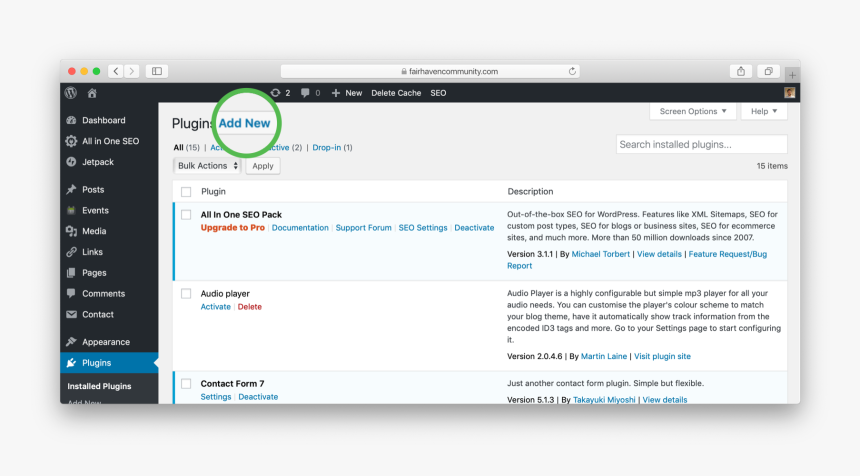The width and height of the screenshot is (860, 476).
Task: Open Martin Laine author link
Action: click(x=604, y=356)
